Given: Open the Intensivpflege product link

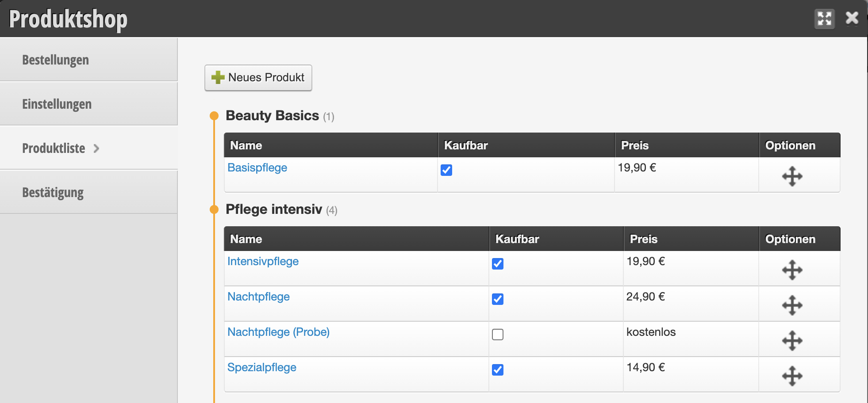Looking at the screenshot, I should click(x=263, y=261).
